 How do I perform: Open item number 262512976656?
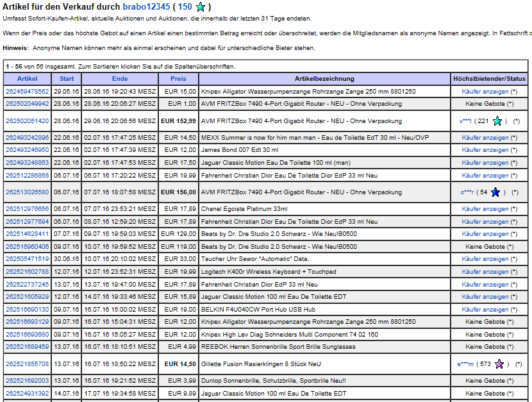[x=27, y=209]
